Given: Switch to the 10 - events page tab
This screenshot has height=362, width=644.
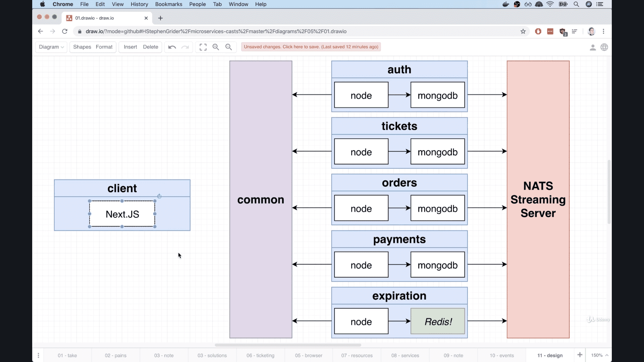Looking at the screenshot, I should [x=501, y=355].
